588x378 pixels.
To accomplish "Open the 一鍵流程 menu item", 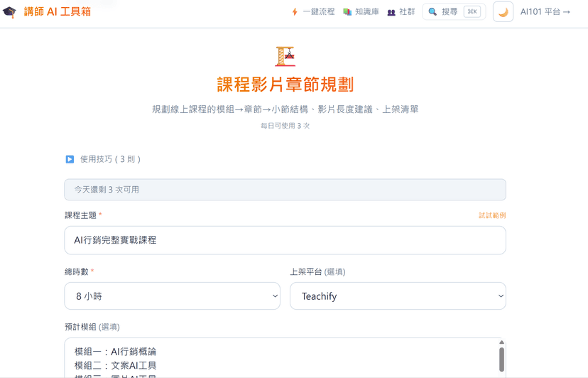I will tap(319, 12).
